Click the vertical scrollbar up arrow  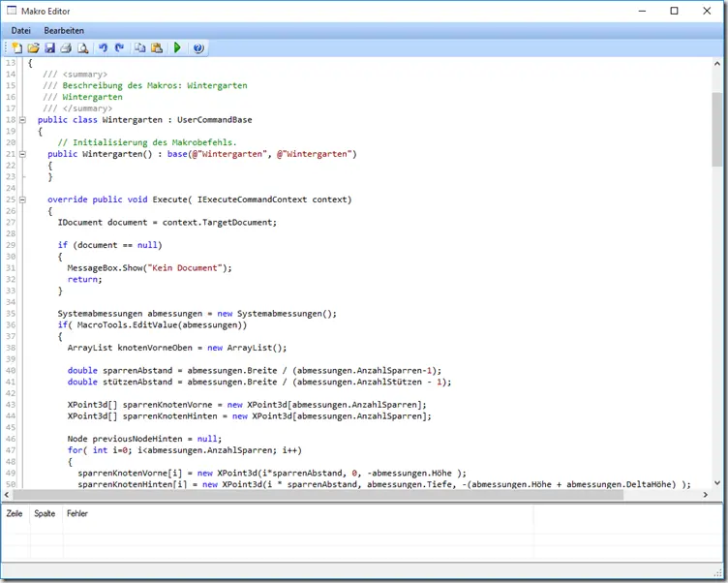tap(717, 64)
